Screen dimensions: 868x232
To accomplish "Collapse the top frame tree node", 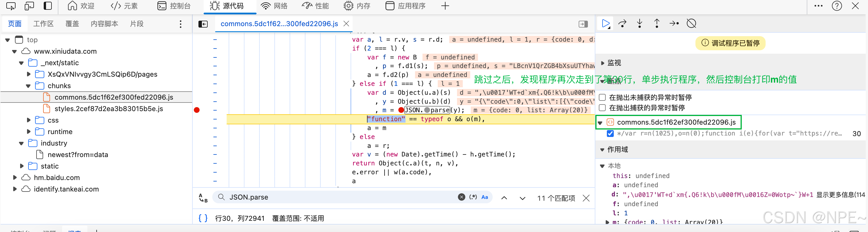I will pos(7,40).
